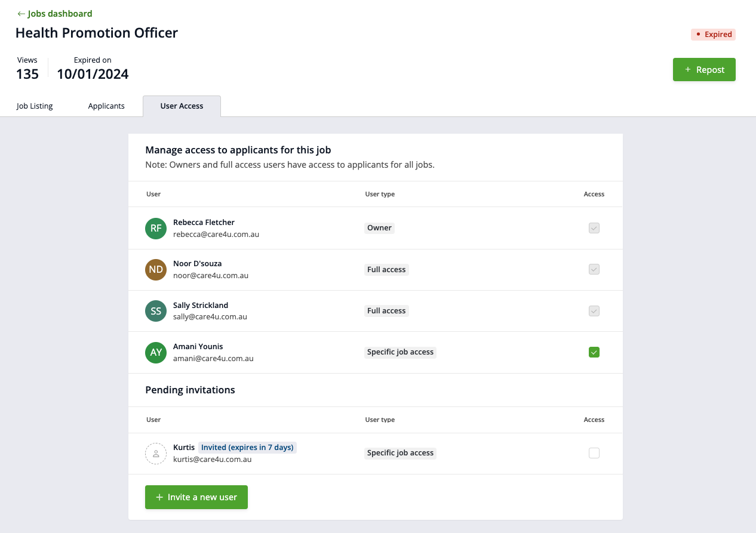The width and height of the screenshot is (756, 533).
Task: Click the Invited expires in 7 days badge
Action: click(247, 447)
